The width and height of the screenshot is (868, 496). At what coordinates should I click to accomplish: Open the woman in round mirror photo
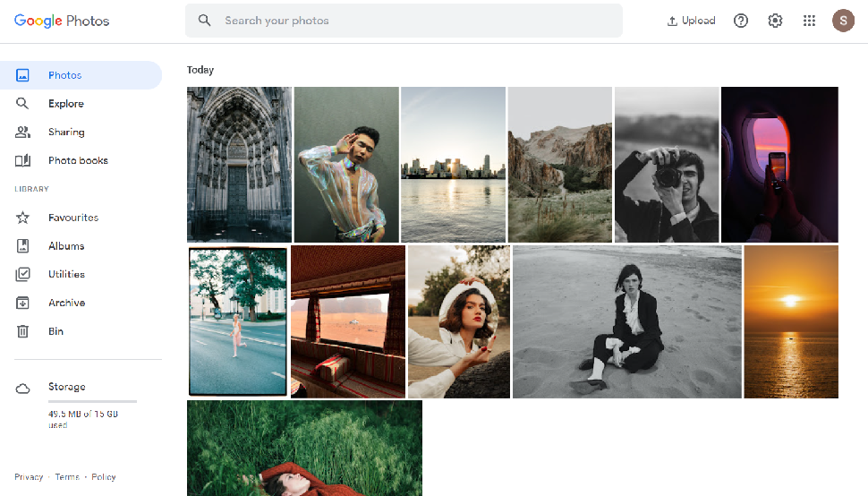(x=459, y=321)
